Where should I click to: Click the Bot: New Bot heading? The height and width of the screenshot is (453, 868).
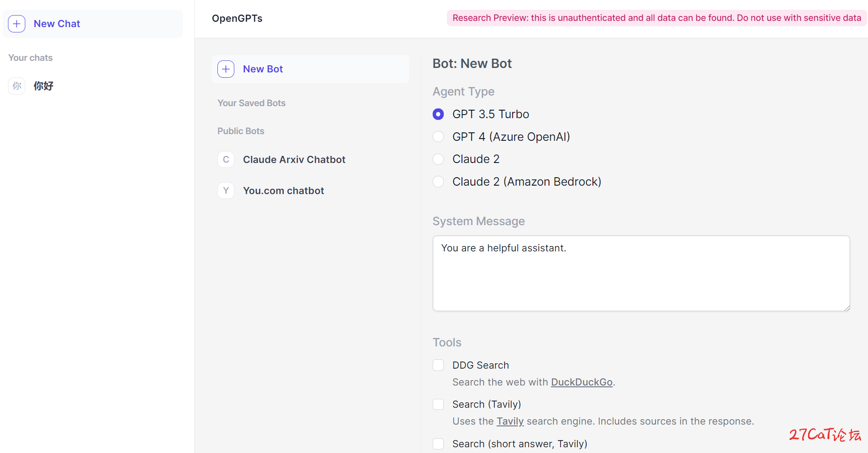(x=472, y=64)
